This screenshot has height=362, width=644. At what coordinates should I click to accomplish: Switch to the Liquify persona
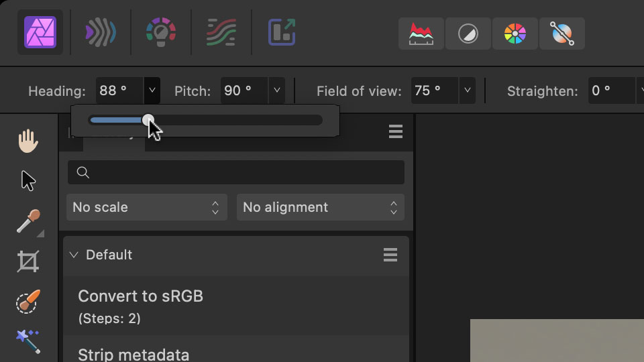(x=101, y=32)
